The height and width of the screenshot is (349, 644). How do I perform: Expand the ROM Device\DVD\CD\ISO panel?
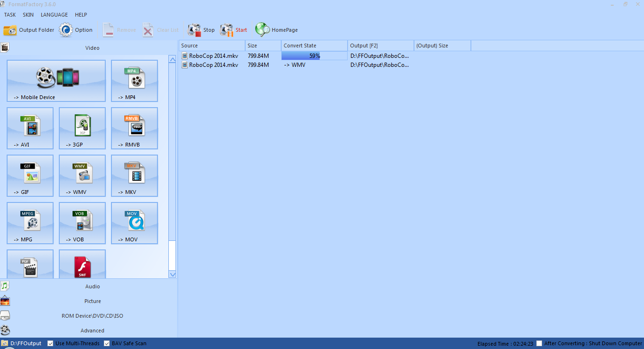(x=88, y=316)
